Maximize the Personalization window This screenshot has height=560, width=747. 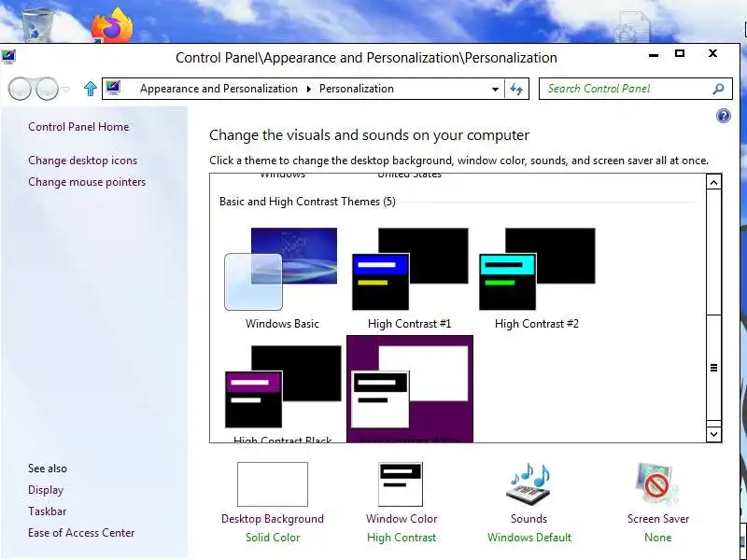680,53
